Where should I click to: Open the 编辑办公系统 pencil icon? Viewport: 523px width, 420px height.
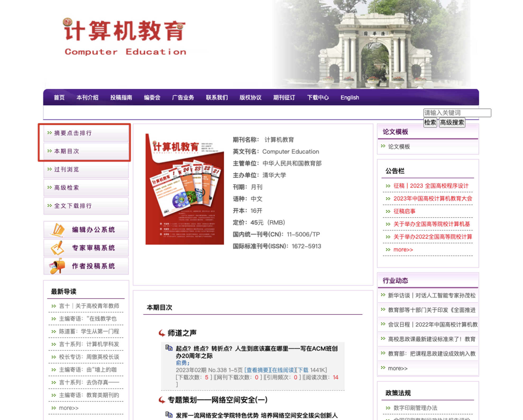58,230
